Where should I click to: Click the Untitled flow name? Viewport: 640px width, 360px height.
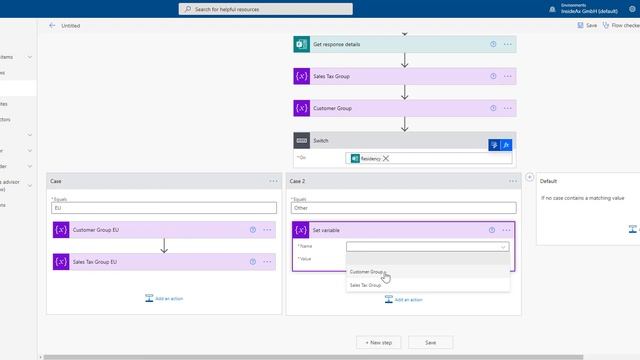pos(71,25)
